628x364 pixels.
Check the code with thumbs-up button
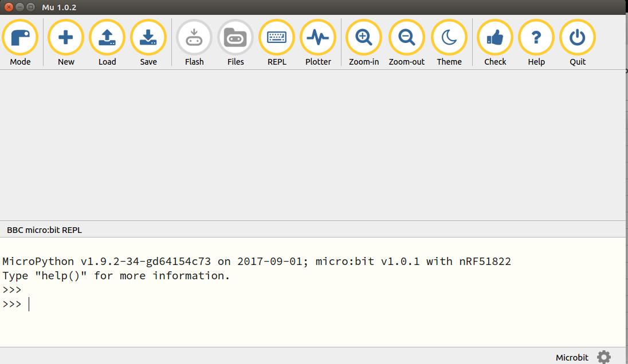click(495, 43)
